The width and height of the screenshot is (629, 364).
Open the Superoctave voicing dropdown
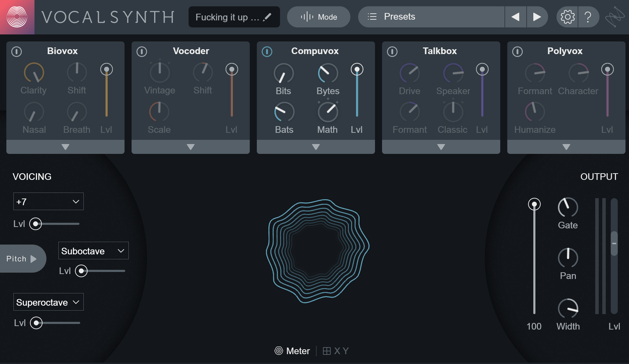click(49, 302)
